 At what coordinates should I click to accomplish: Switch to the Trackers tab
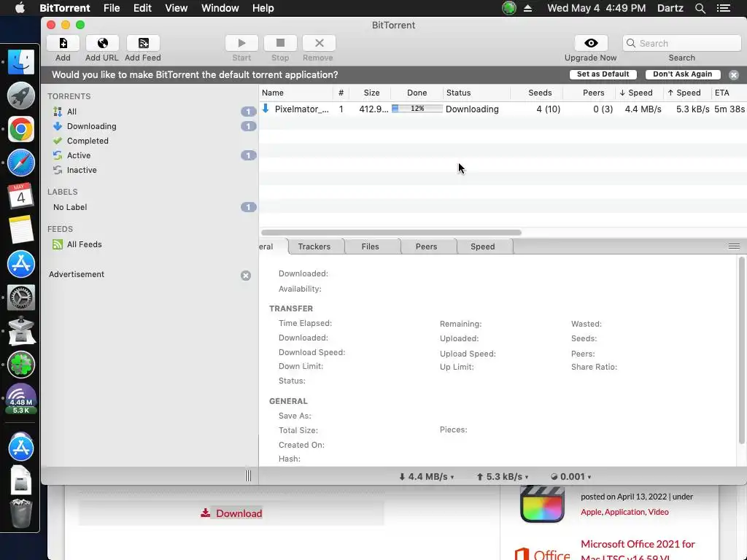pyautogui.click(x=314, y=246)
